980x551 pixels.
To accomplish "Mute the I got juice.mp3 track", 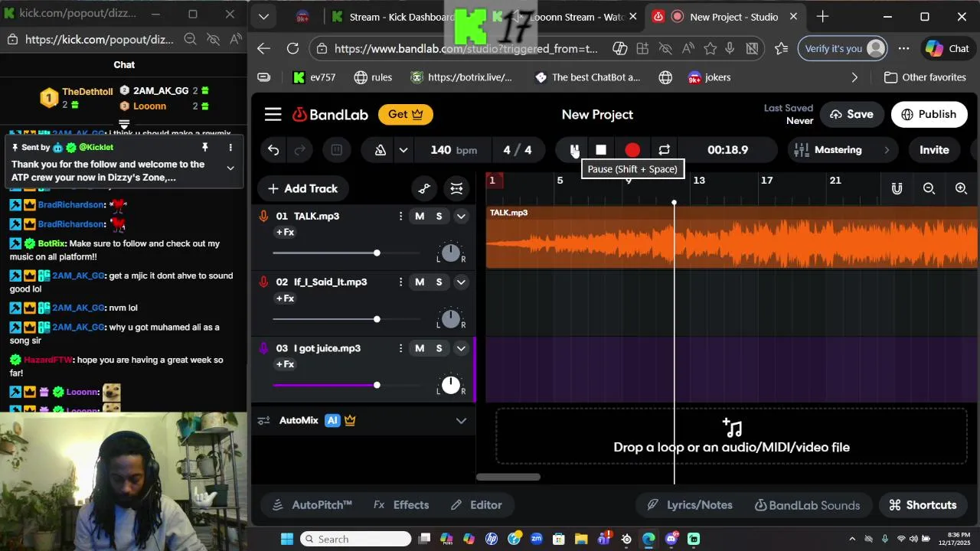I will (x=420, y=348).
